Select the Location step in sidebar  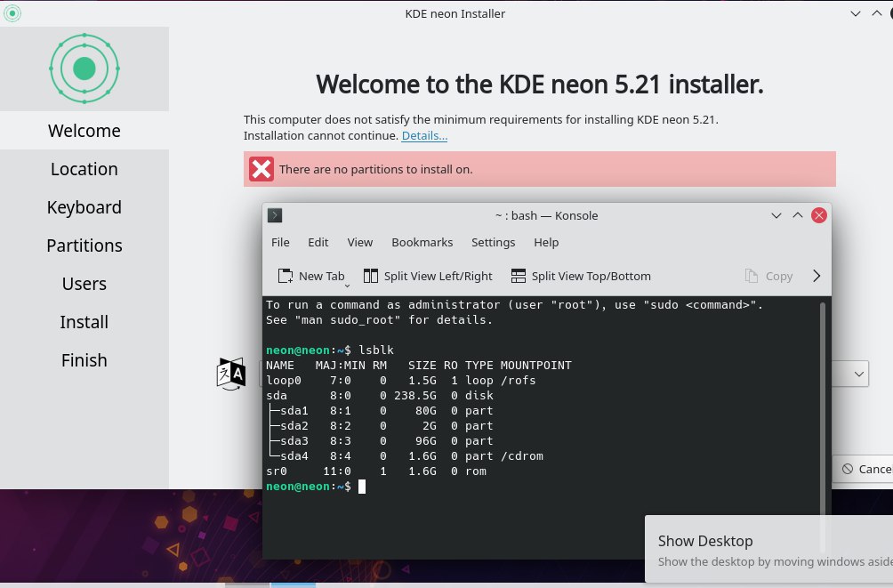[84, 169]
